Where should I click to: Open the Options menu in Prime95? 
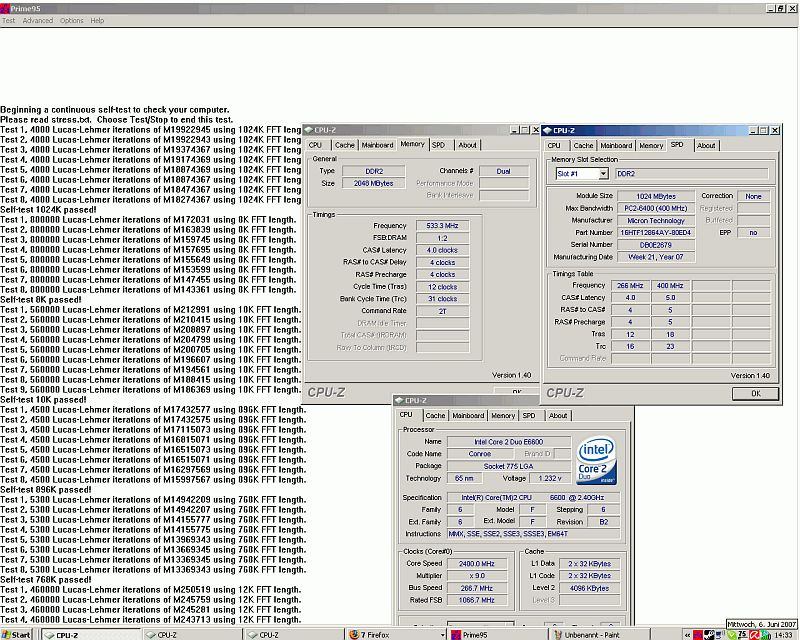71,20
